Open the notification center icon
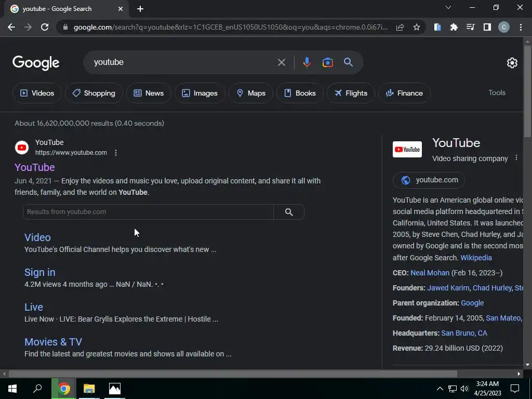 click(x=515, y=389)
